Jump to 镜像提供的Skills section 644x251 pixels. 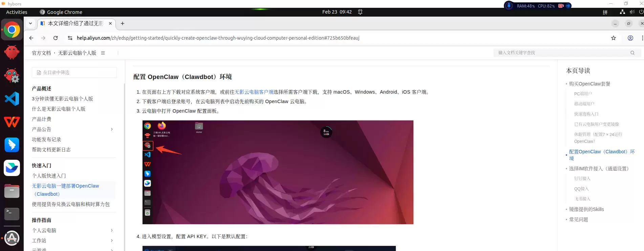pyautogui.click(x=586, y=209)
